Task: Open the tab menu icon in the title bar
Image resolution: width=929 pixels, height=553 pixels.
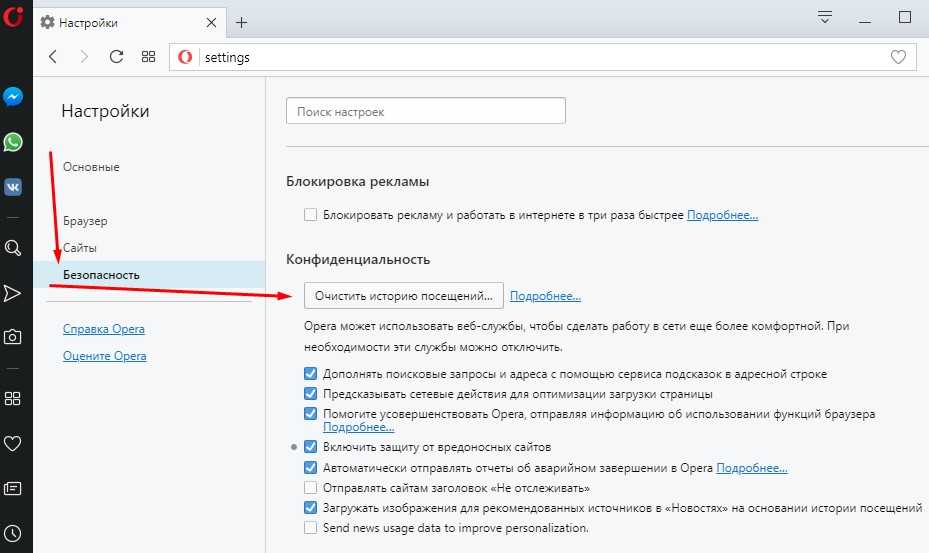Action: click(x=825, y=17)
